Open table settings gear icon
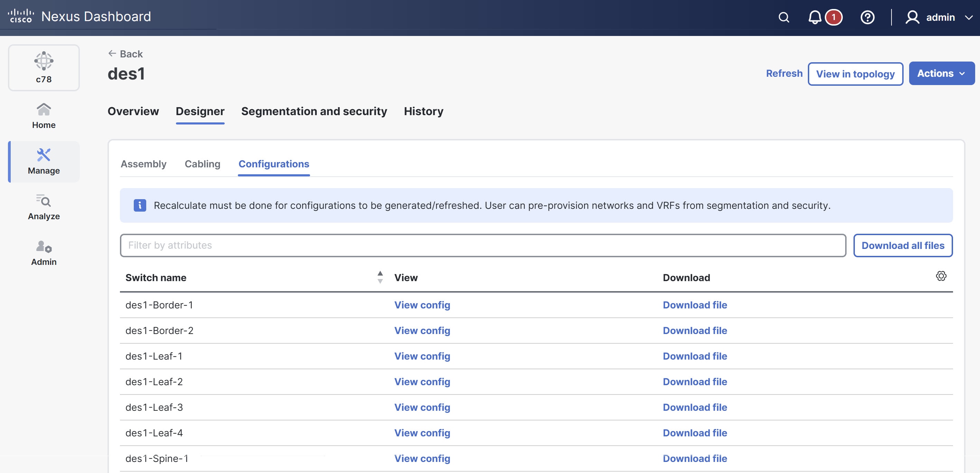Viewport: 980px width, 473px height. [x=941, y=276]
